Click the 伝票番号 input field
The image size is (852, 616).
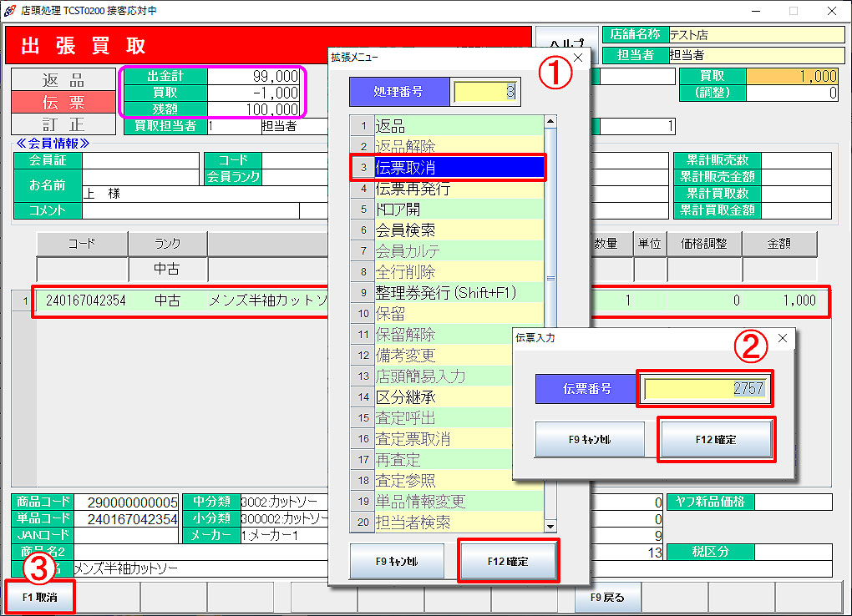tap(704, 389)
